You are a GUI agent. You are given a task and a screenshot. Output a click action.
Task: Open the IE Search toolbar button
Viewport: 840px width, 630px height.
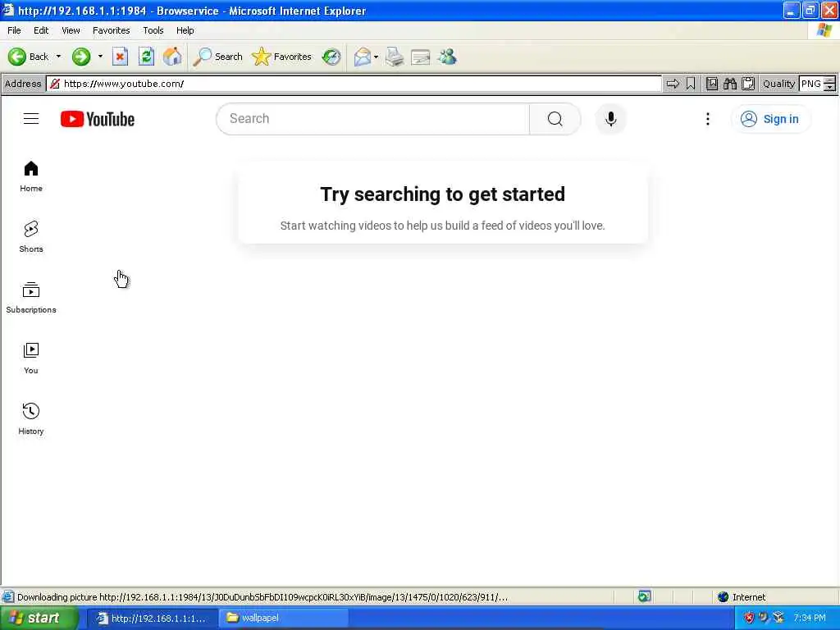[x=218, y=57]
